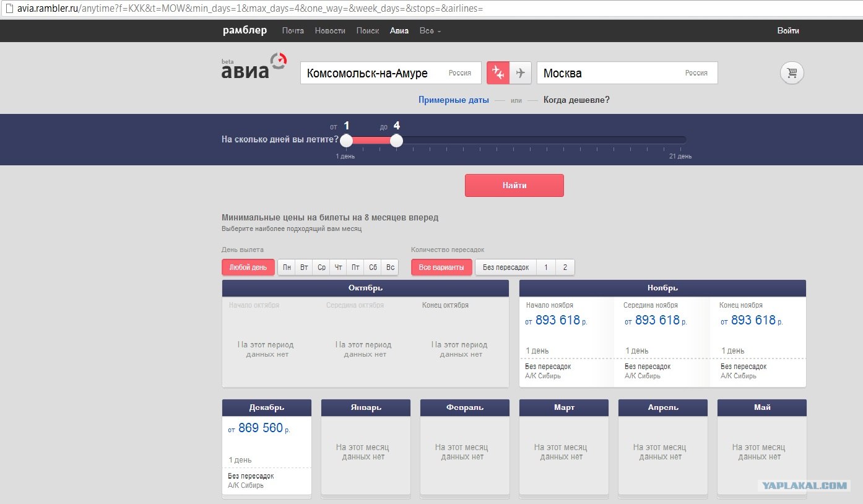The height and width of the screenshot is (504, 863).
Task: Click the Rambler Avia logo
Action: (254, 67)
